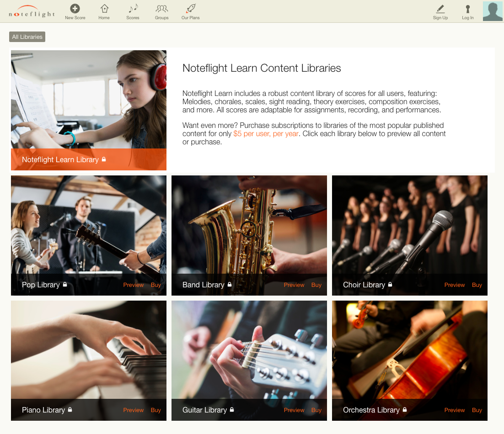Viewport: 504px width, 434px height.
Task: Click the $5 per user, per year link
Action: tap(266, 134)
